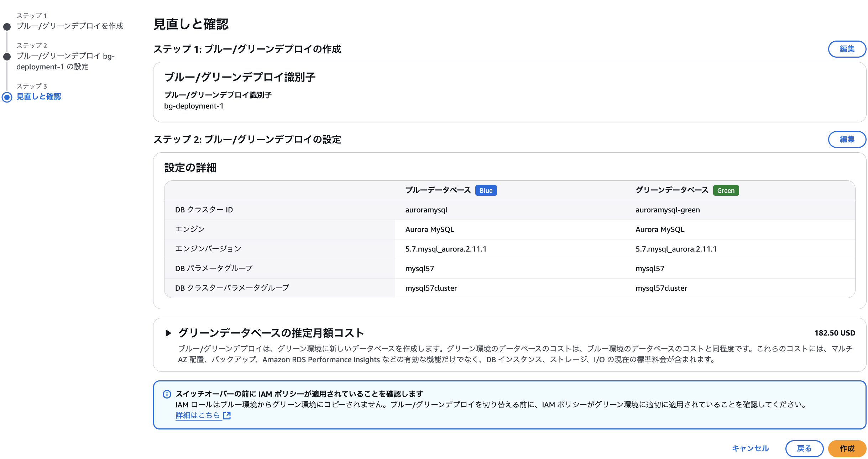The height and width of the screenshot is (459, 868).
Task: Click the Blue badge label
Action: click(x=486, y=190)
